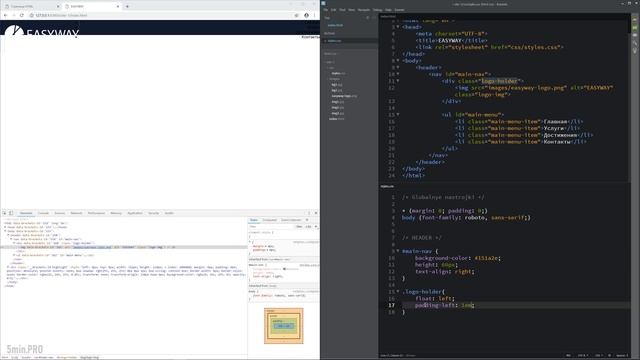Switch to the Event Listeners tab

point(291,220)
